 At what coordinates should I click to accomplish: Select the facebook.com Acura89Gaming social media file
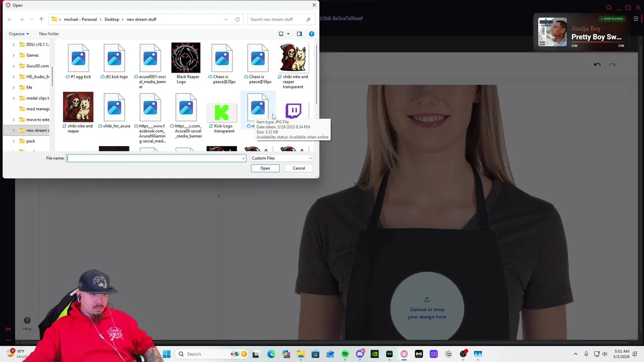pos(150,118)
